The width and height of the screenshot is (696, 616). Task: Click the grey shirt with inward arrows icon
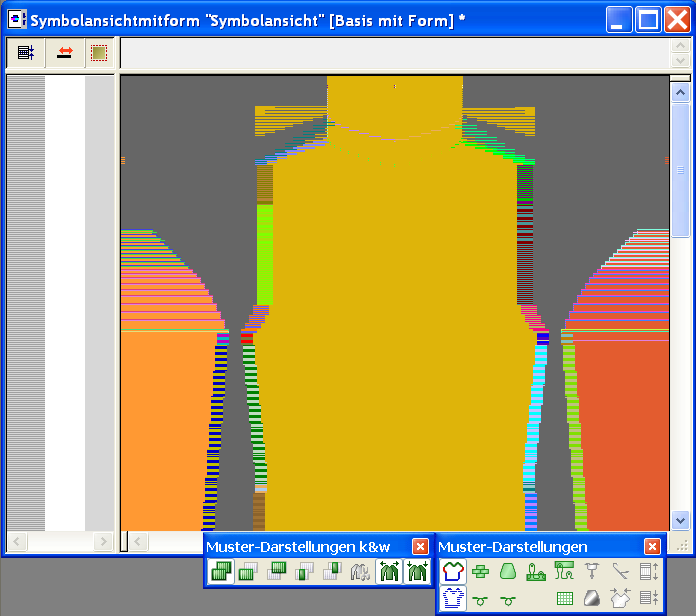[620, 598]
